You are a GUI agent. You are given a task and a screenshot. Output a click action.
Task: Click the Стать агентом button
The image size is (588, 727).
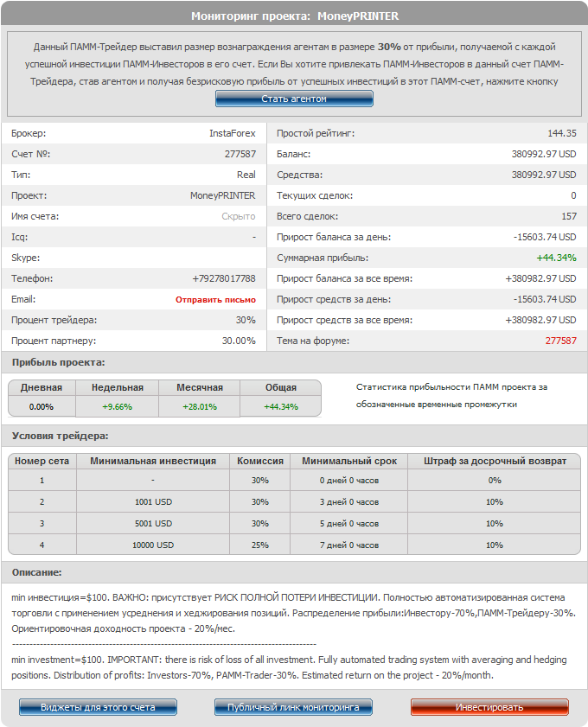(x=294, y=99)
